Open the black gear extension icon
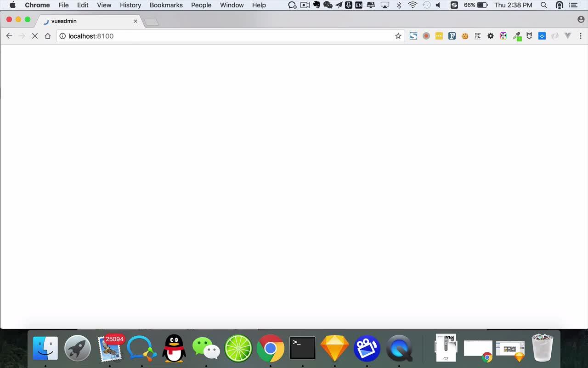This screenshot has height=368, width=588. (x=491, y=36)
